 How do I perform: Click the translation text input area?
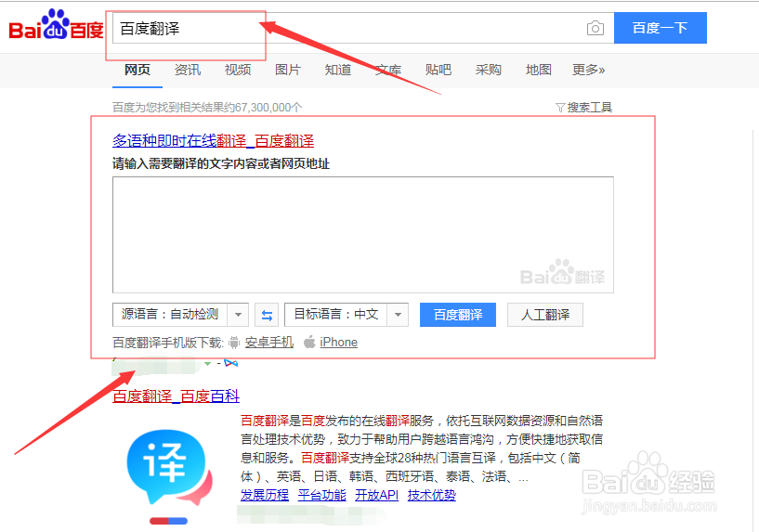pyautogui.click(x=363, y=235)
